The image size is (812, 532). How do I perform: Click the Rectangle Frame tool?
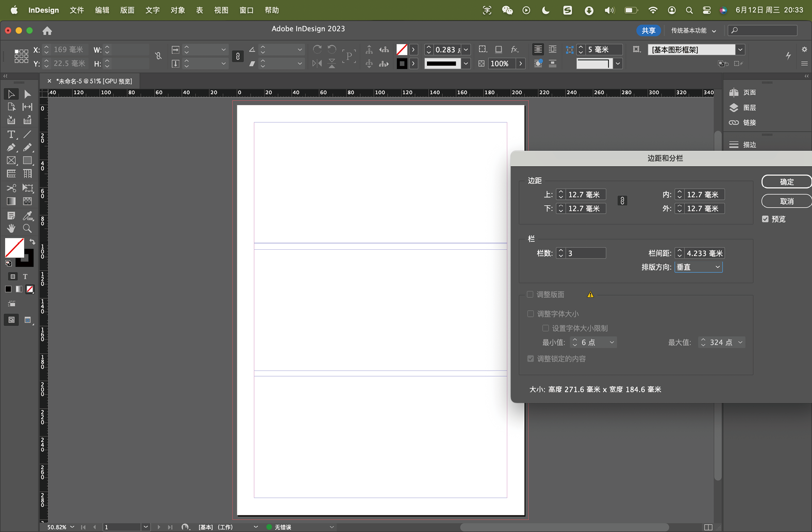[x=11, y=161]
